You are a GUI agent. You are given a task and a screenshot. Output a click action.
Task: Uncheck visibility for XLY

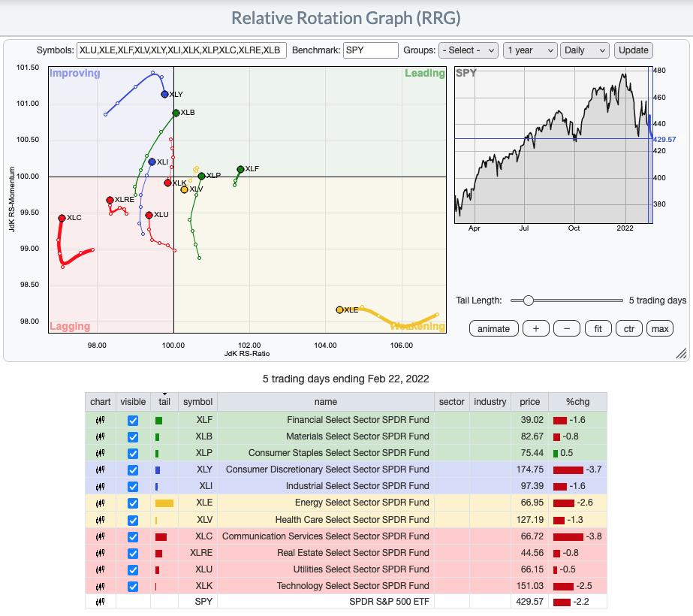[x=133, y=470]
